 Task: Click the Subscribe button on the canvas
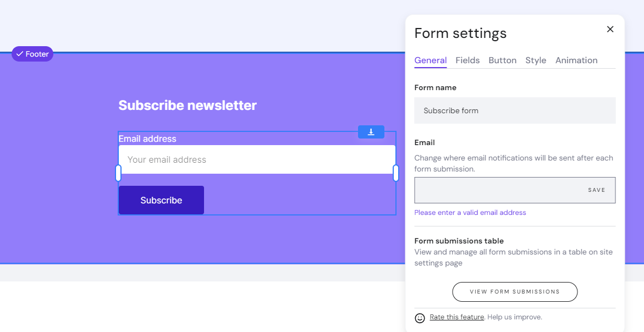click(x=161, y=200)
